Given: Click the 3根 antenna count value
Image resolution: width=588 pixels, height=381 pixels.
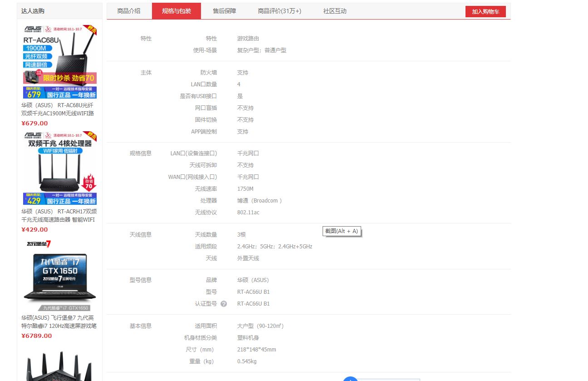Looking at the screenshot, I should coord(241,235).
